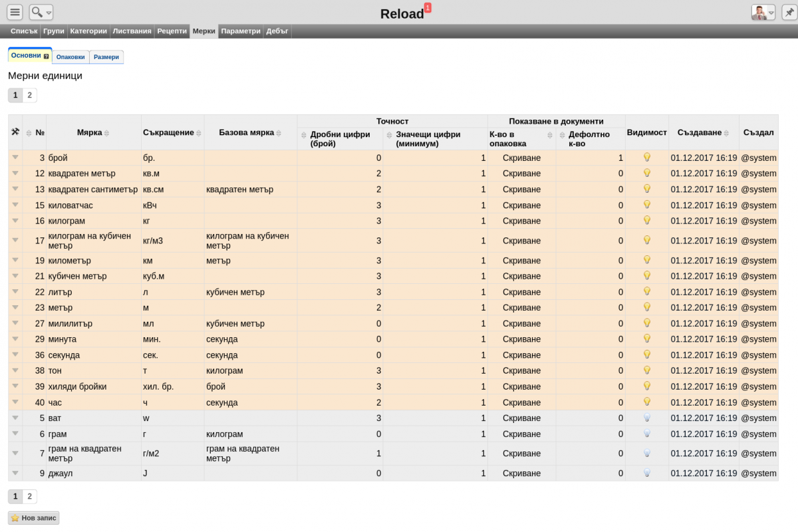The width and height of the screenshot is (798, 532).
Task: Click the tools icon in table header
Action: coord(15,132)
